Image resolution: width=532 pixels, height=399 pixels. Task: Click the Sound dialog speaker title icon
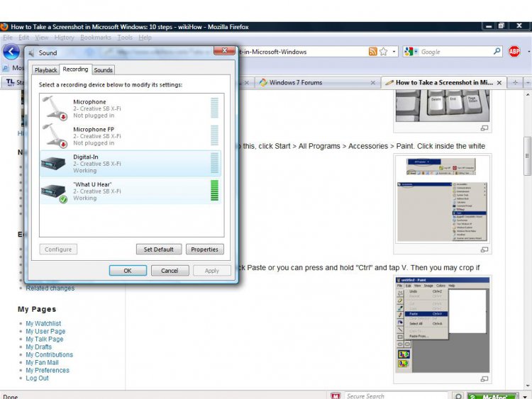click(31, 53)
